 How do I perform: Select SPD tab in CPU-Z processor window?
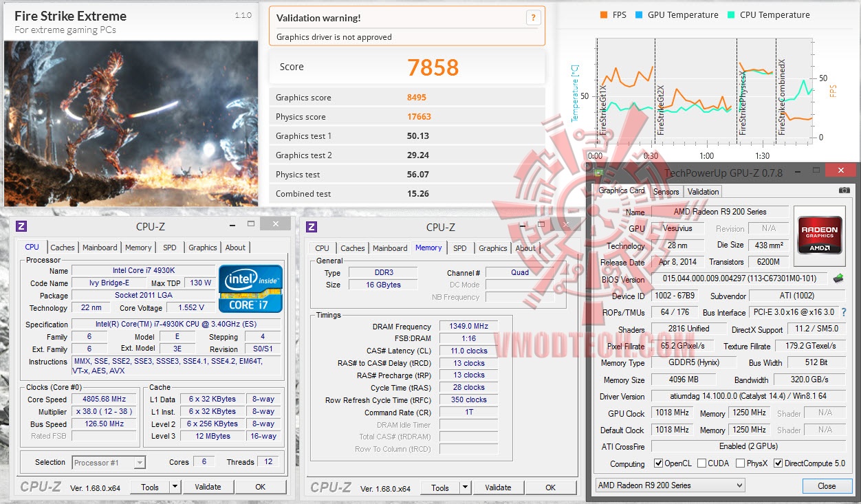pyautogui.click(x=169, y=248)
